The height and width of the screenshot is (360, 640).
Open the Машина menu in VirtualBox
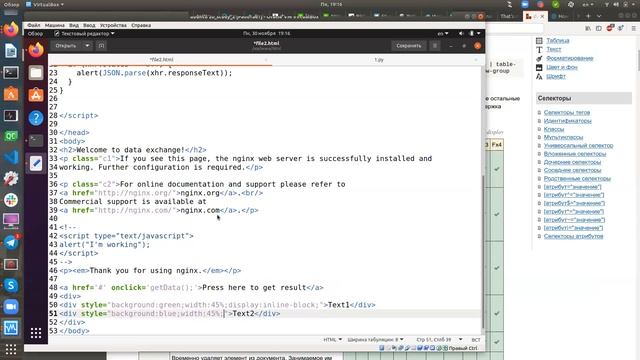click(55, 25)
